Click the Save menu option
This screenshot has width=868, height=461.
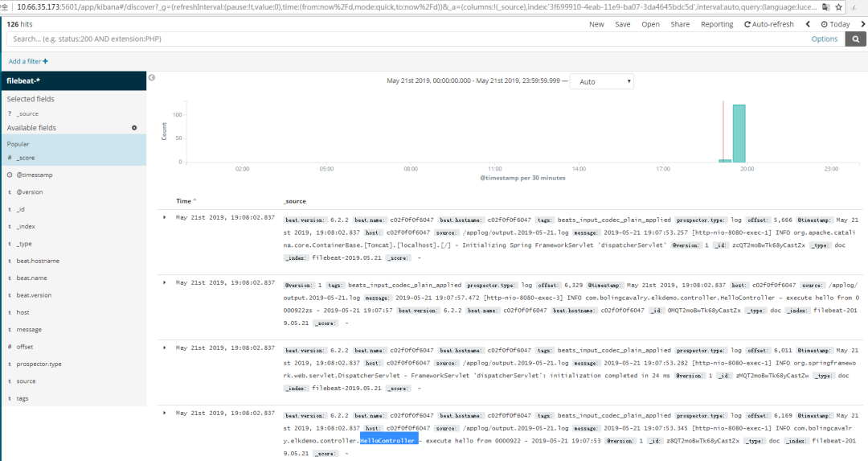[623, 24]
